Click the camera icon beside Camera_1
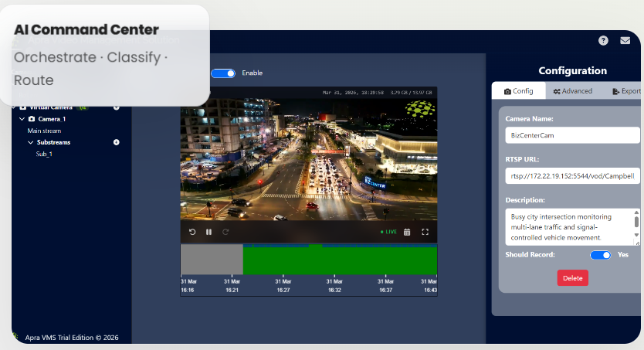Viewport: 644px width, 350px height. pyautogui.click(x=32, y=119)
